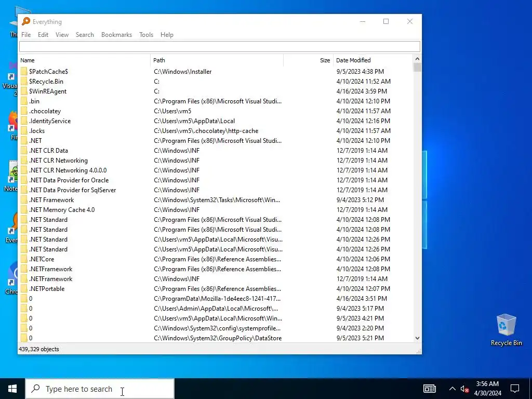Minimize the Everything window

(x=362, y=21)
